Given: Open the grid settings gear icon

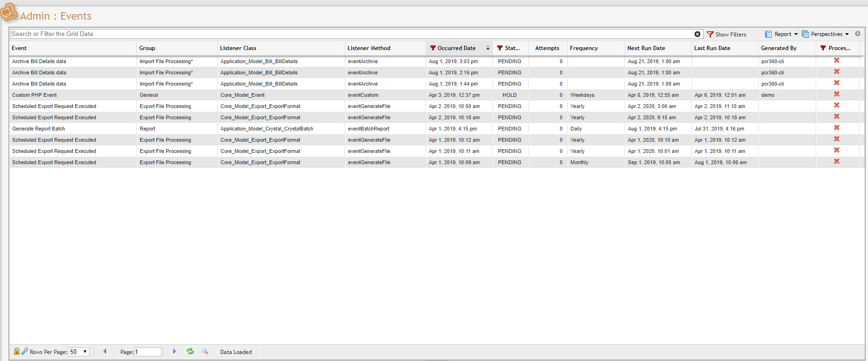Looking at the screenshot, I should click(x=858, y=34).
